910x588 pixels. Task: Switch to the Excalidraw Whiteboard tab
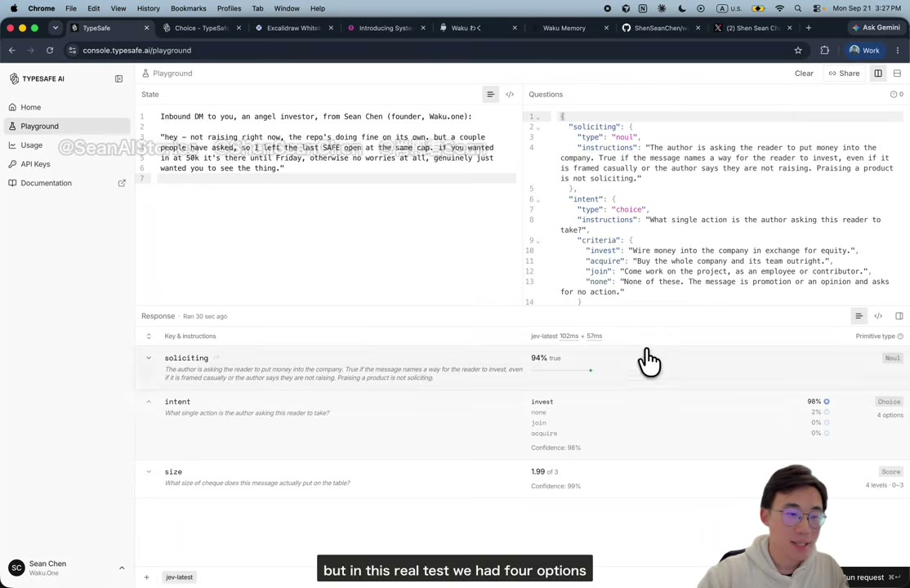click(x=295, y=28)
